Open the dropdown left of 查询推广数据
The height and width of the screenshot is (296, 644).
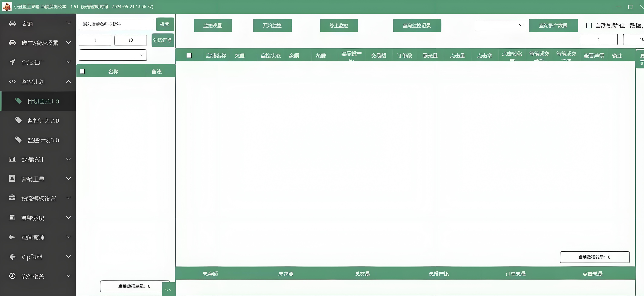[x=501, y=25]
